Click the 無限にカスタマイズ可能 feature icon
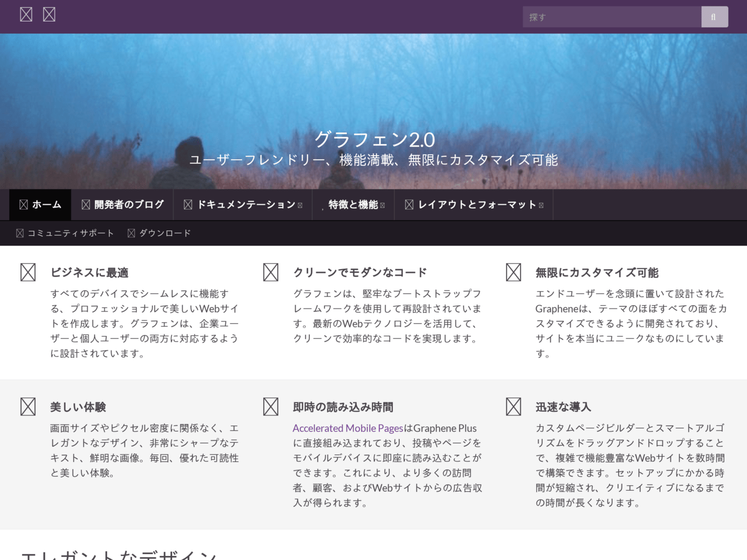The image size is (747, 560). pyautogui.click(x=514, y=272)
